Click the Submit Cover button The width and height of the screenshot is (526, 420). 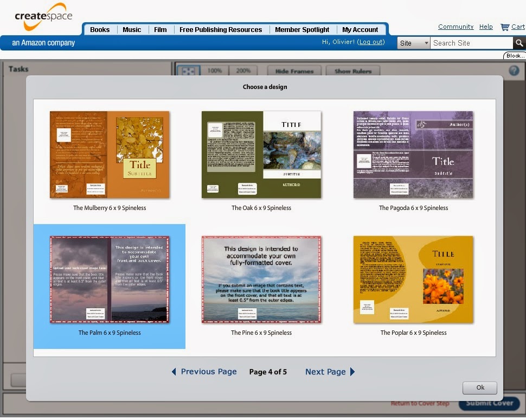(x=490, y=403)
